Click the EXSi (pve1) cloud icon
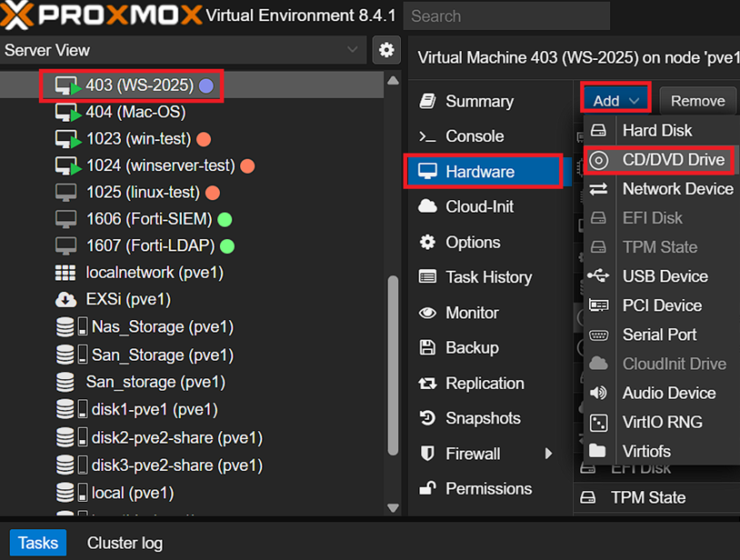This screenshot has height=560, width=740. pyautogui.click(x=65, y=299)
